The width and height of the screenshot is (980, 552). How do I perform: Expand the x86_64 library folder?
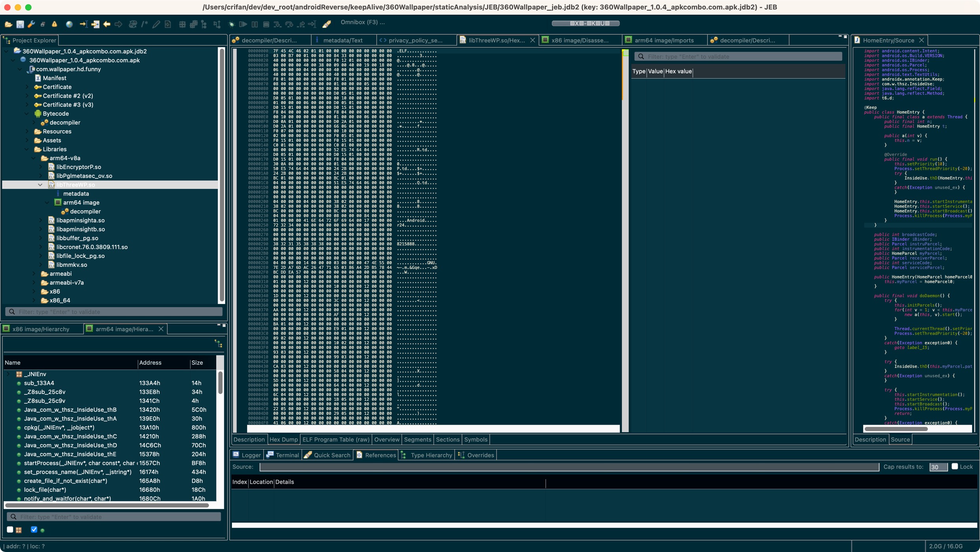34,300
